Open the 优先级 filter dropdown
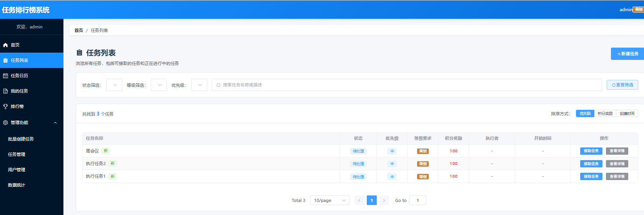This screenshot has width=644, height=215. pyautogui.click(x=199, y=85)
